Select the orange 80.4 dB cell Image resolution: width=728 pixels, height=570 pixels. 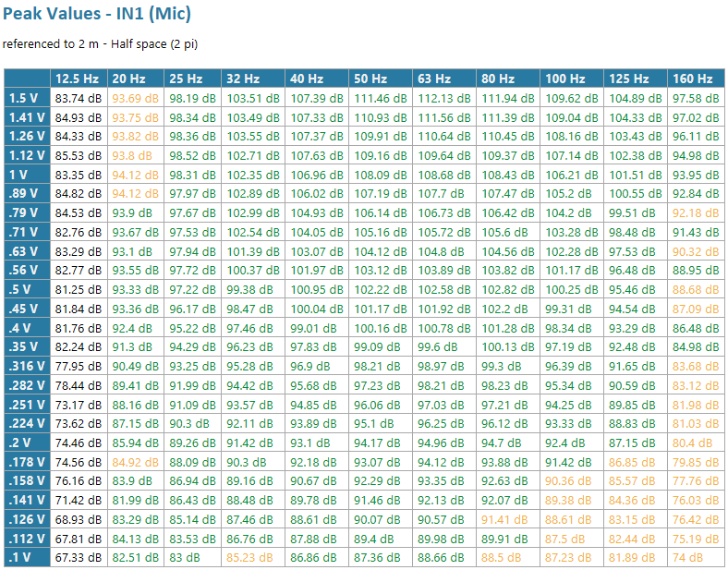pyautogui.click(x=691, y=443)
